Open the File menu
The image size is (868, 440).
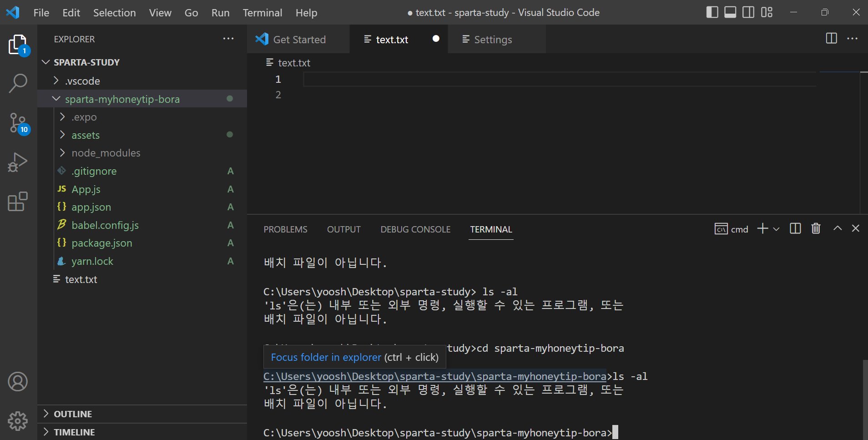pyautogui.click(x=41, y=13)
